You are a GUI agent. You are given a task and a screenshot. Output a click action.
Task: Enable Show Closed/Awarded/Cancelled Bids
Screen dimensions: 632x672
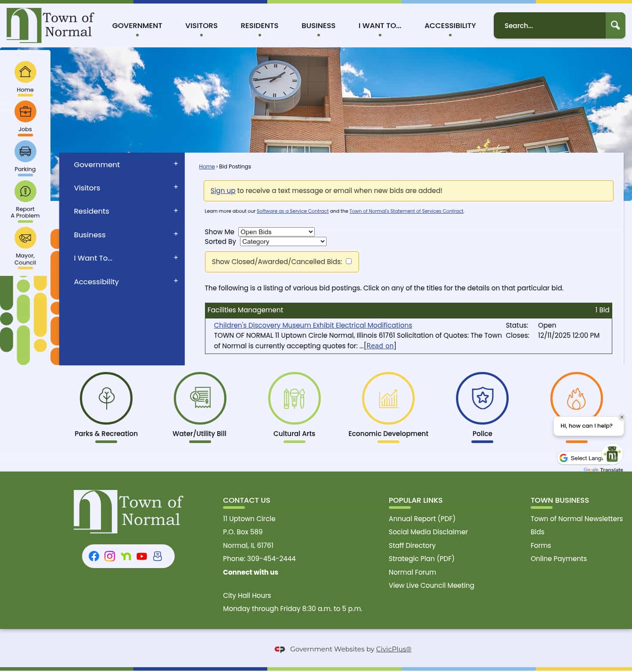pos(348,261)
